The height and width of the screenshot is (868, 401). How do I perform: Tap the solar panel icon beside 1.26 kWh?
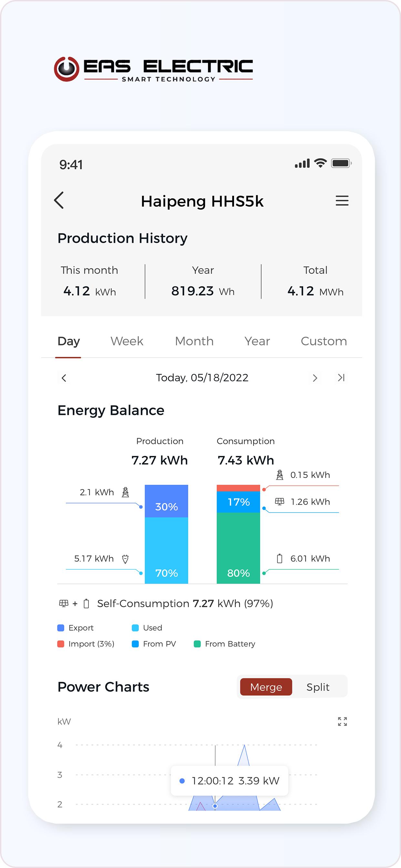tap(280, 502)
